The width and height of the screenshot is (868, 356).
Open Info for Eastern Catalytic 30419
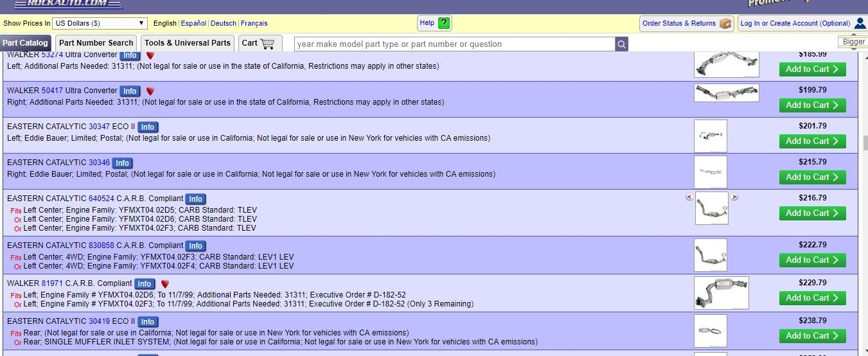[148, 322]
